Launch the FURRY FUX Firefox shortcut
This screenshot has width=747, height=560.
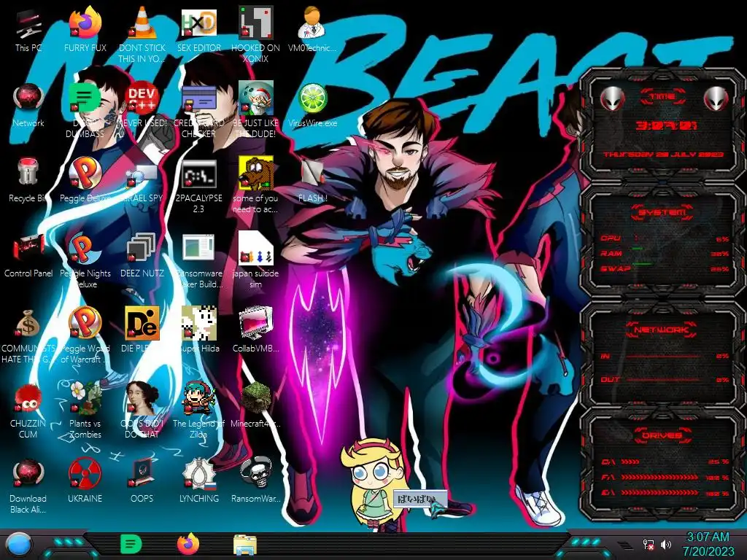point(85,23)
